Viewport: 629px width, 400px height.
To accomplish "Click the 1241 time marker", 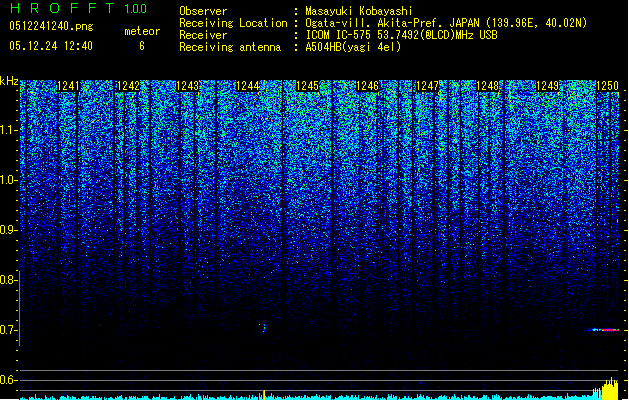I will [68, 86].
